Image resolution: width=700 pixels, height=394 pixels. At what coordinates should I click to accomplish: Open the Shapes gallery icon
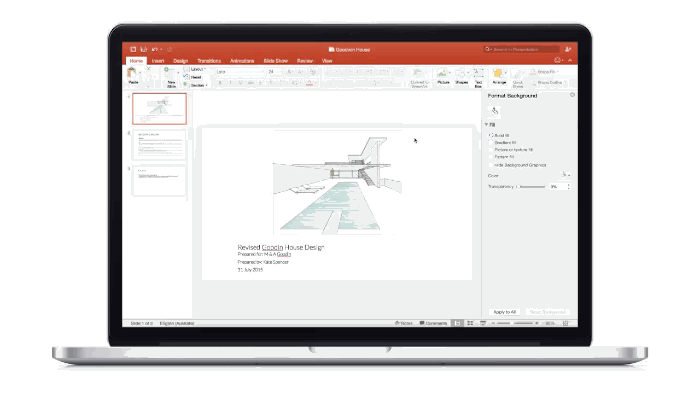click(x=461, y=73)
